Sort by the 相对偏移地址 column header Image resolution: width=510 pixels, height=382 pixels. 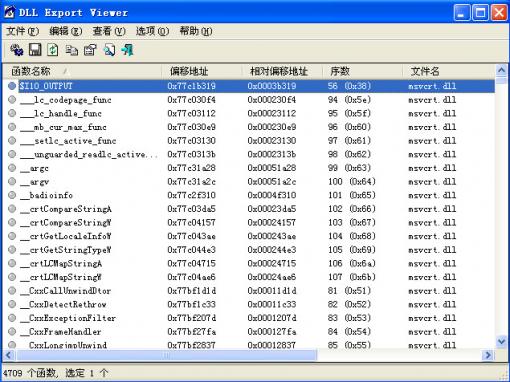[x=282, y=71]
